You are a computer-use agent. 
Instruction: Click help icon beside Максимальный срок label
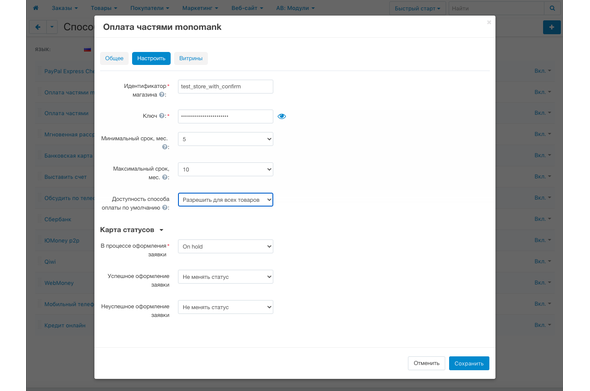tap(164, 177)
